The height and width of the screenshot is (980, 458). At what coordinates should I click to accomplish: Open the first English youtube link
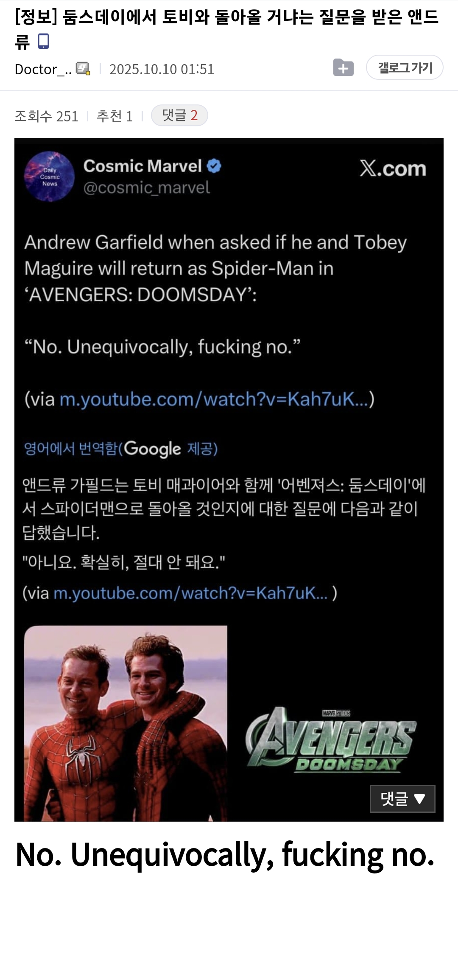(x=214, y=399)
